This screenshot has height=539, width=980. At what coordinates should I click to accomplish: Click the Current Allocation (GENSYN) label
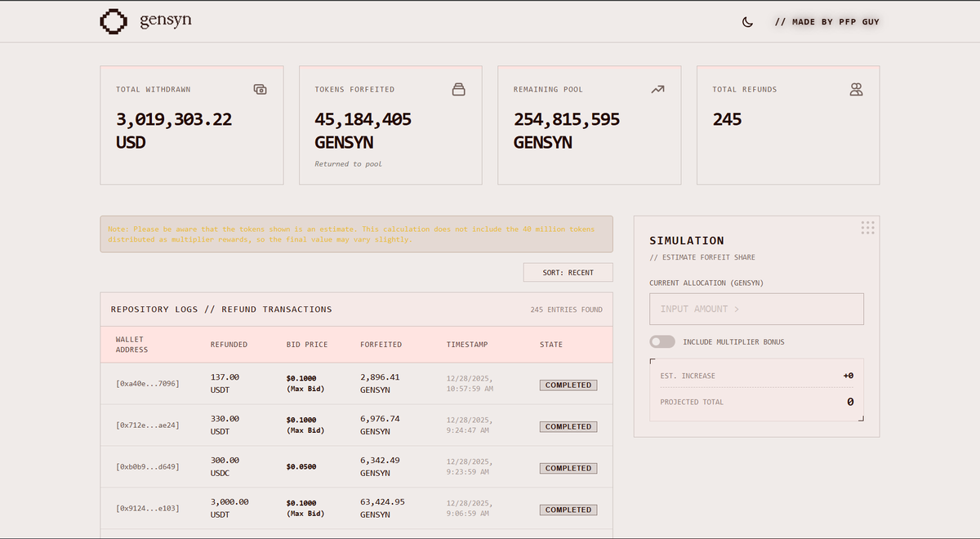pyautogui.click(x=706, y=283)
